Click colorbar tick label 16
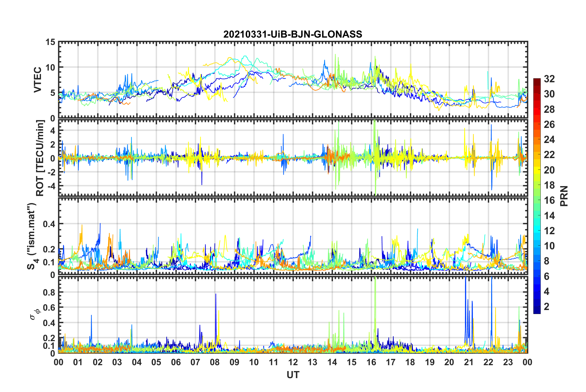This screenshot has height=392, width=586. [x=549, y=200]
